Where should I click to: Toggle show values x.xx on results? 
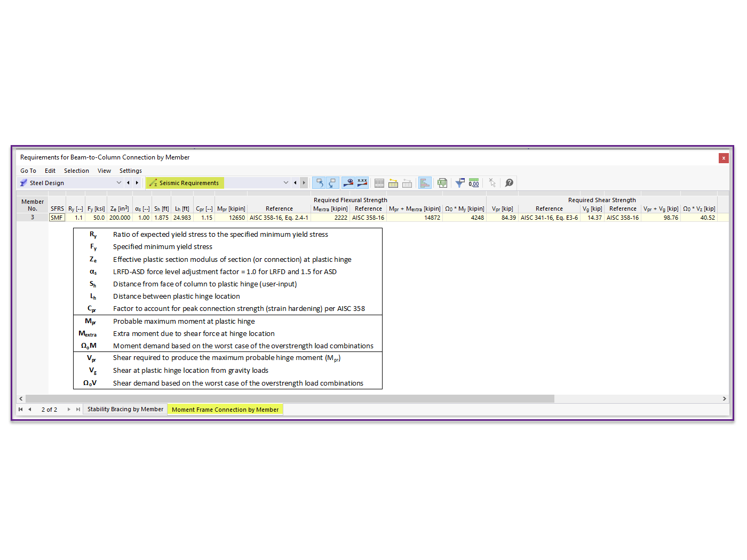point(362,182)
